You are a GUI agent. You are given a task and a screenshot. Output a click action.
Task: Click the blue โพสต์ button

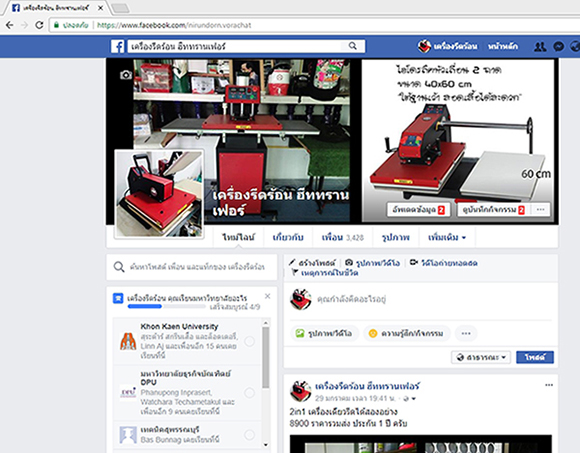point(535,357)
